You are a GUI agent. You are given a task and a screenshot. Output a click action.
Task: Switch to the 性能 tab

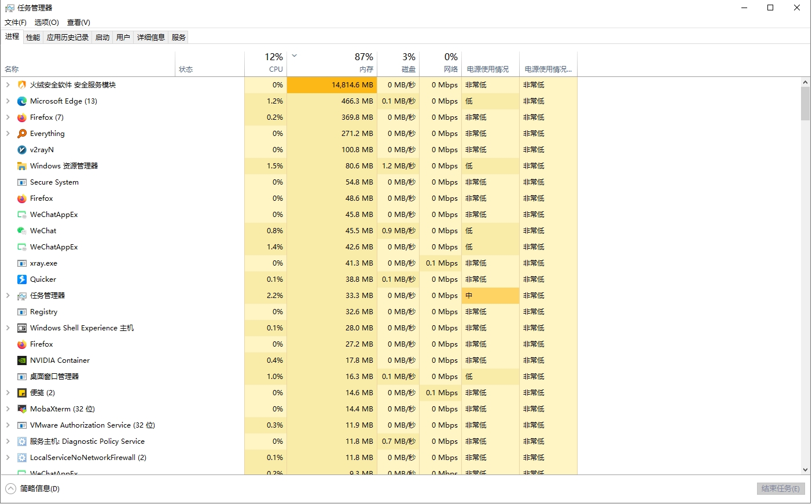33,38
